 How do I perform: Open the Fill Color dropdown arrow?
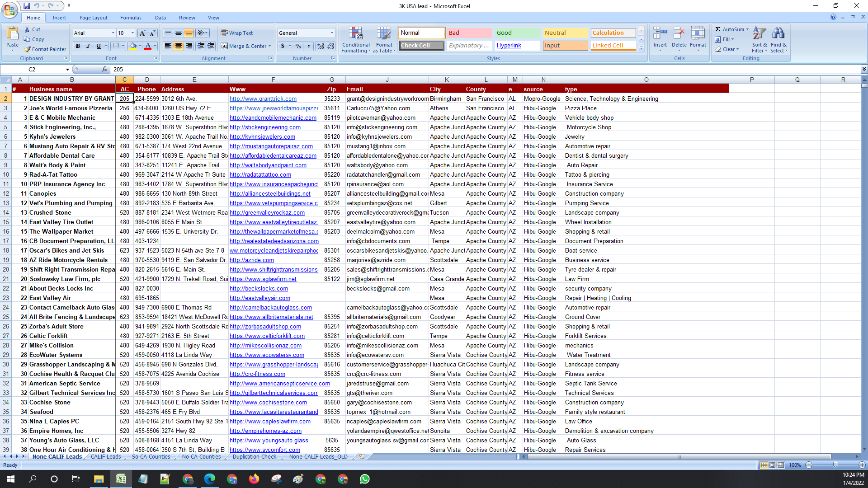(140, 47)
